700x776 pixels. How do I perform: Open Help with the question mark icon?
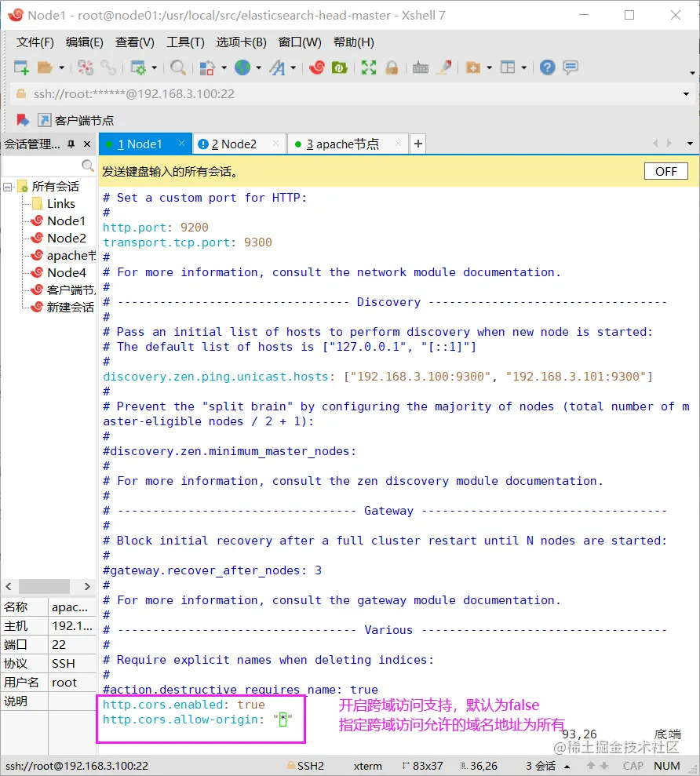[x=548, y=67]
